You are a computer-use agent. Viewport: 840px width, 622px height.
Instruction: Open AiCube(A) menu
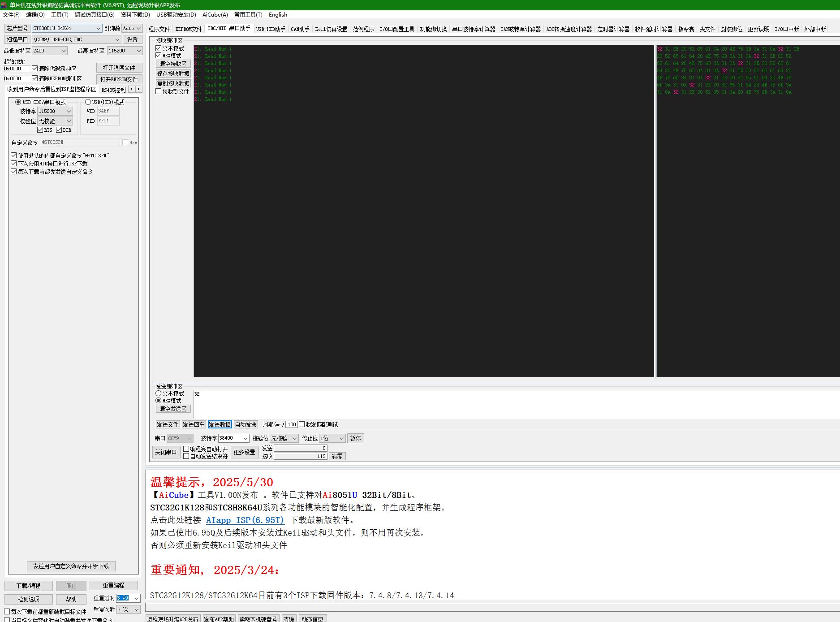[x=215, y=15]
